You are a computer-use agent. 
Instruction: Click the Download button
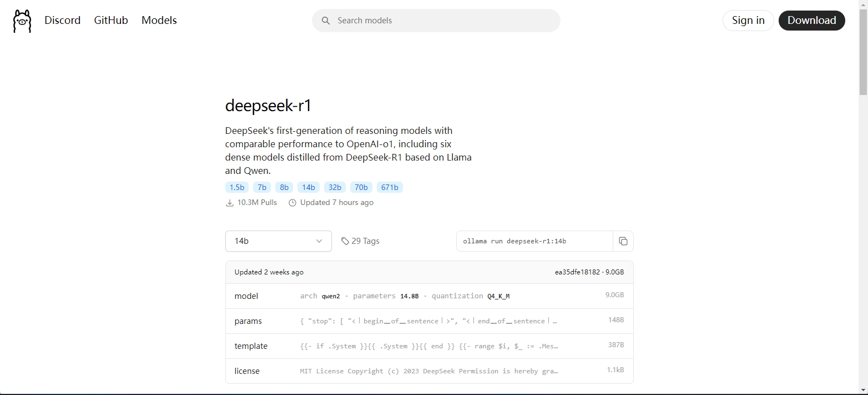point(812,21)
